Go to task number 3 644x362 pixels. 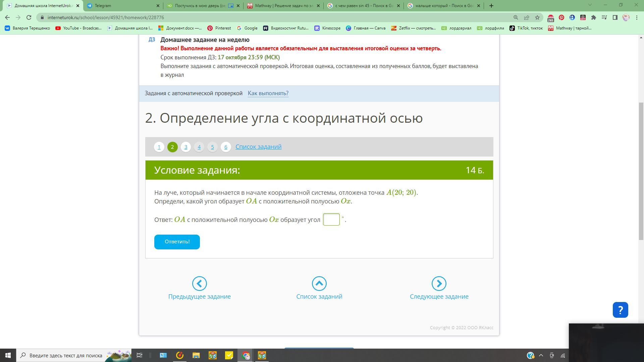pyautogui.click(x=185, y=147)
